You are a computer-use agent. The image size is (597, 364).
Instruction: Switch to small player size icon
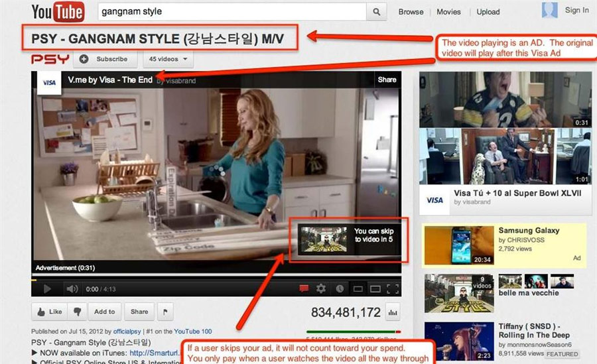pos(358,289)
